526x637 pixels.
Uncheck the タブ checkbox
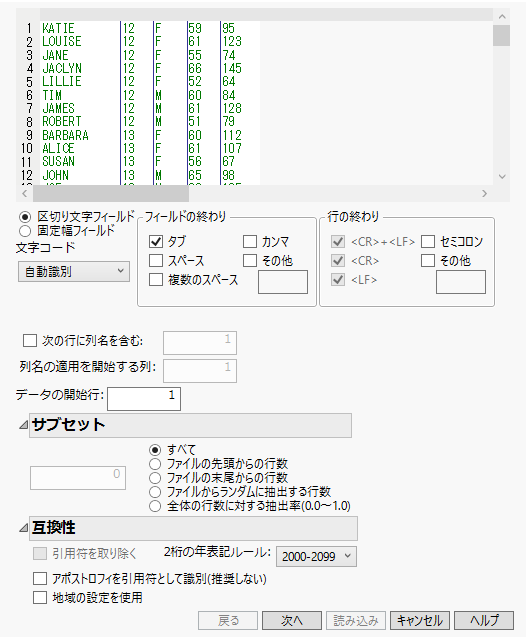click(x=156, y=241)
